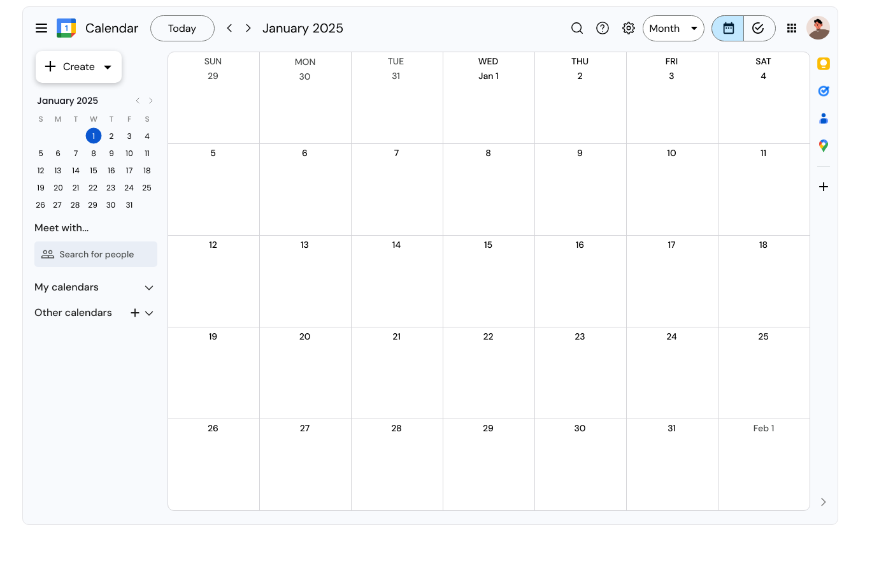Open Google Keep in side panel
Screen dimensions: 879x588
[x=824, y=64]
